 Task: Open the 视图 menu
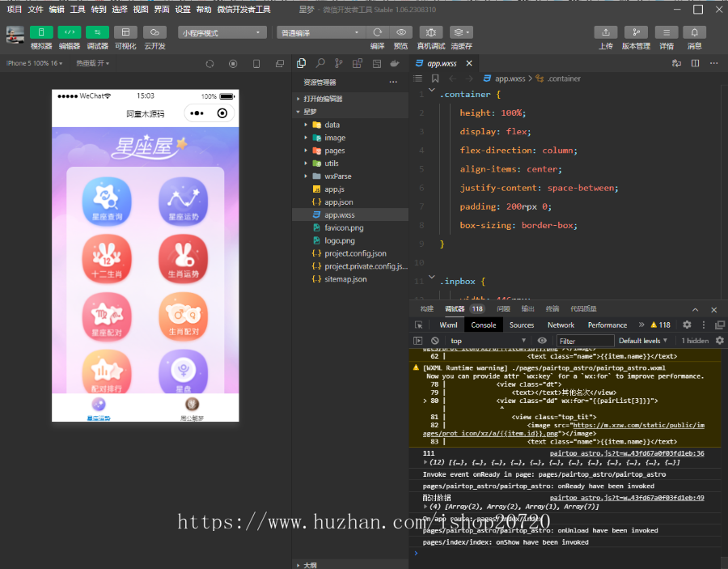coord(141,9)
